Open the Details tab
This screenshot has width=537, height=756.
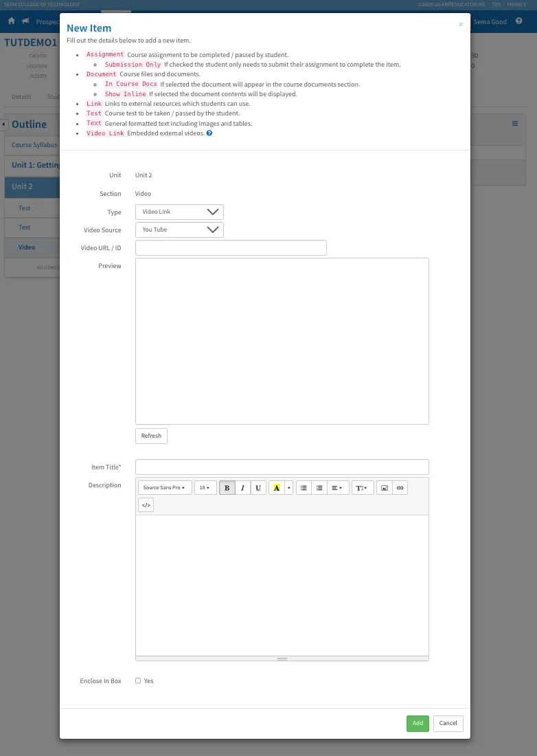[x=21, y=97]
